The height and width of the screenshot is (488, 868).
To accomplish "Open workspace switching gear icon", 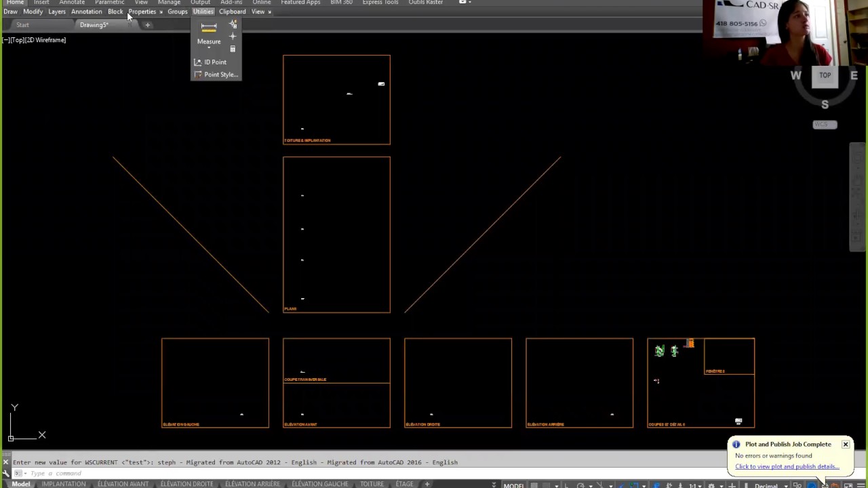I will click(x=711, y=485).
